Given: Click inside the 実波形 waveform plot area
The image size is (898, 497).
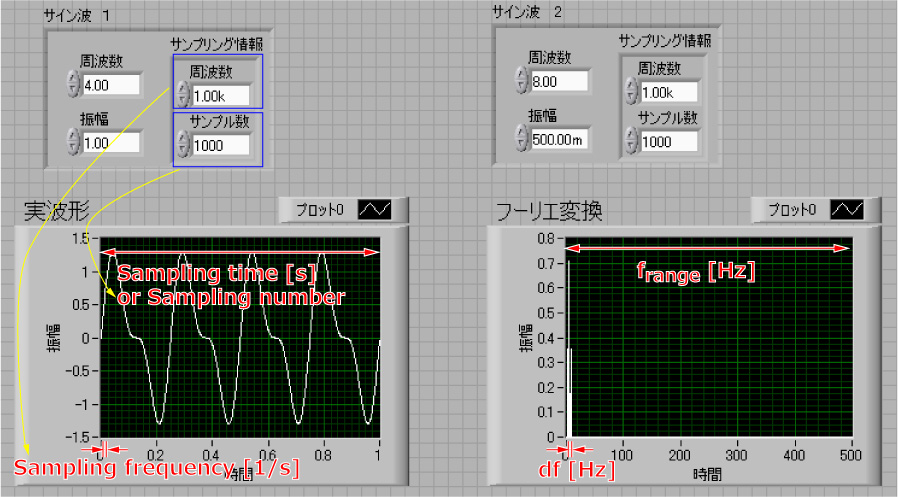Looking at the screenshot, I should point(240,380).
